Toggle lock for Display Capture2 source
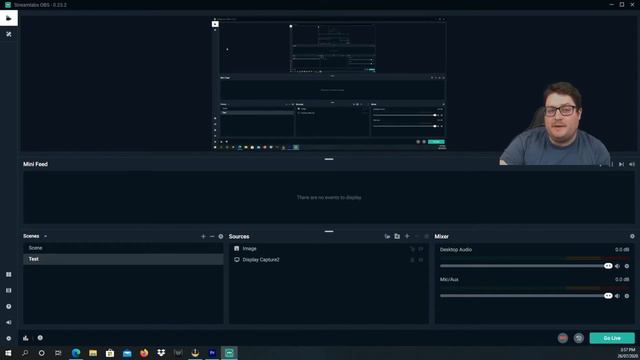Screen dimensions: 640x360 click(412, 260)
